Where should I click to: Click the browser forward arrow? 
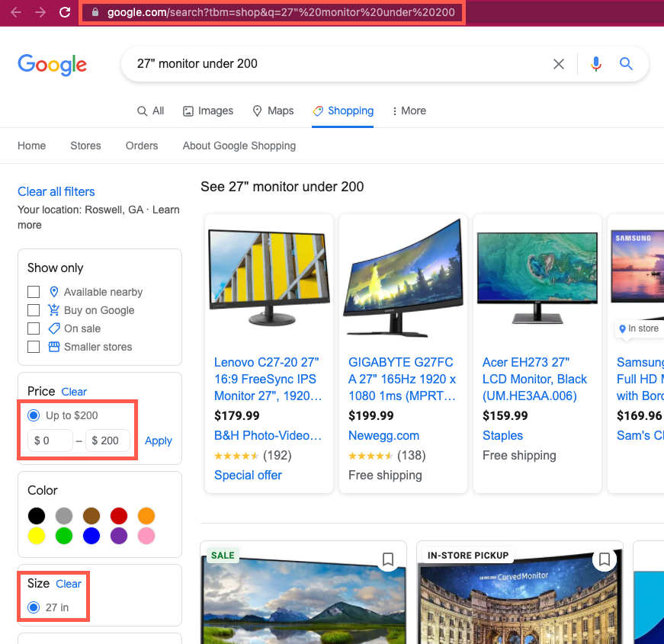[40, 12]
